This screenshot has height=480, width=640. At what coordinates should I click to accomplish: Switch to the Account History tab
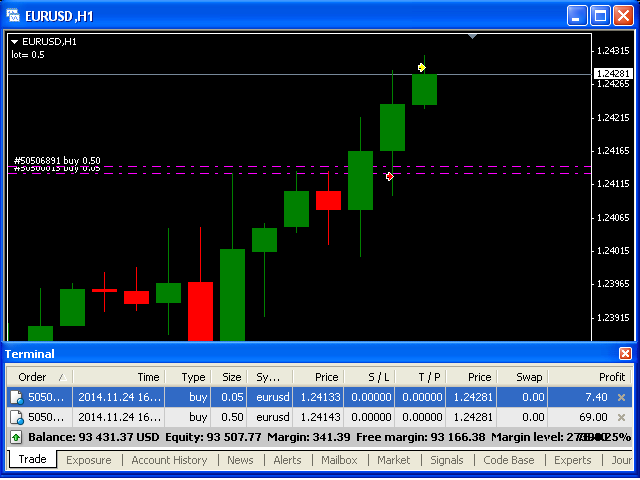click(169, 460)
